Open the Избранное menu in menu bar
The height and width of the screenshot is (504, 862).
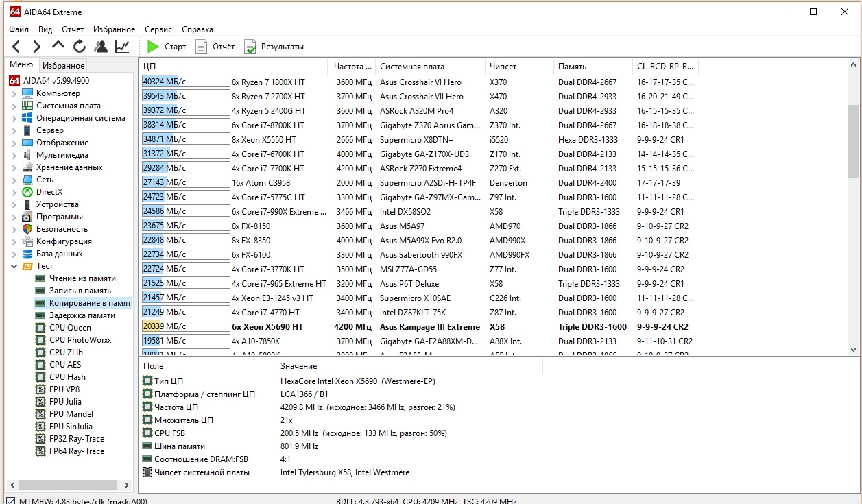[115, 29]
